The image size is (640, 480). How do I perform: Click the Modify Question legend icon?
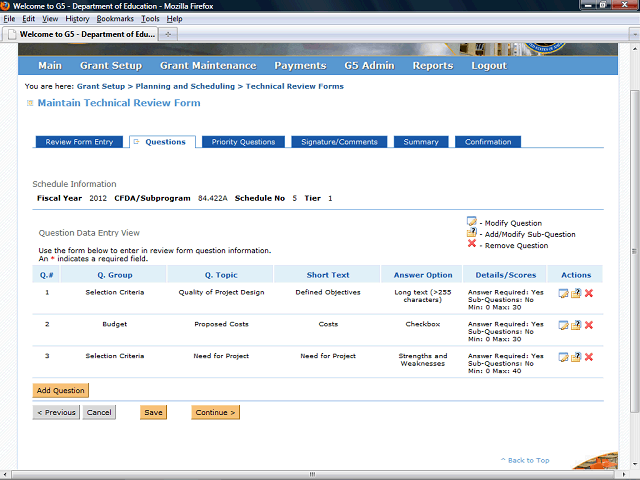(x=472, y=222)
